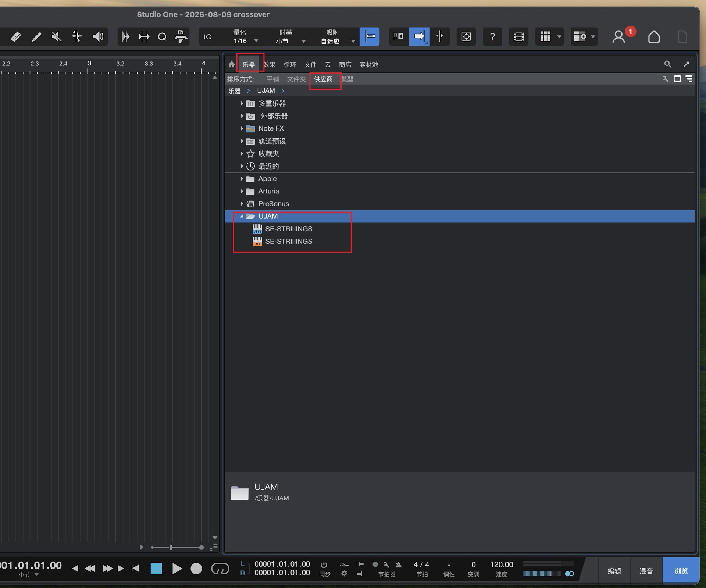706x588 pixels.
Task: Open the help question mark button
Action: (x=492, y=36)
